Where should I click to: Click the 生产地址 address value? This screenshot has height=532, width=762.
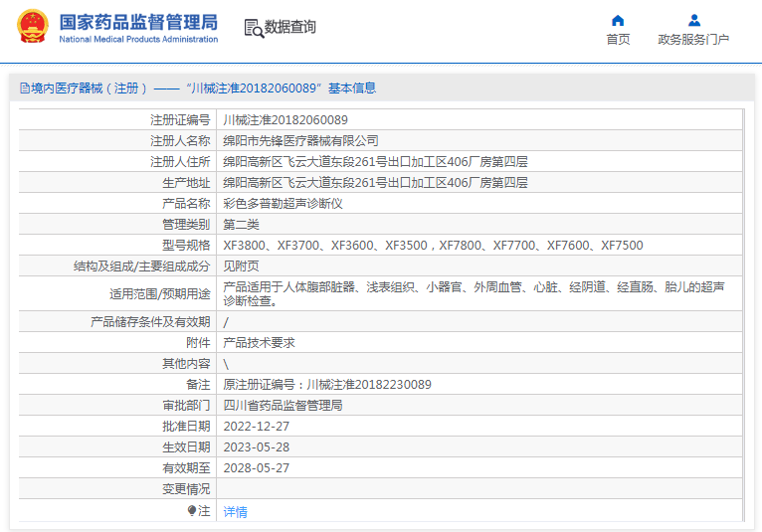[x=375, y=183]
